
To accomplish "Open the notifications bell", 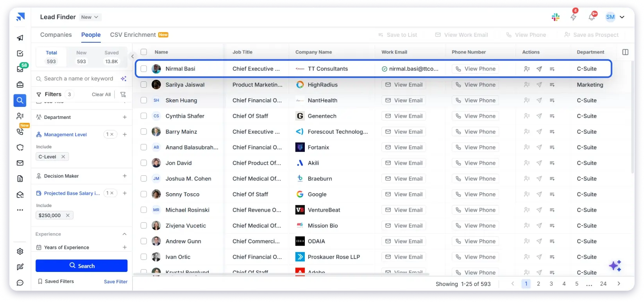I will pyautogui.click(x=592, y=17).
